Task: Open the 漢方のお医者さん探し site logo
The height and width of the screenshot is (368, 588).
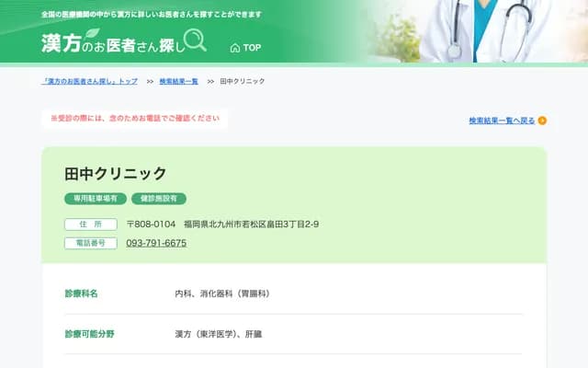Action: [x=124, y=40]
